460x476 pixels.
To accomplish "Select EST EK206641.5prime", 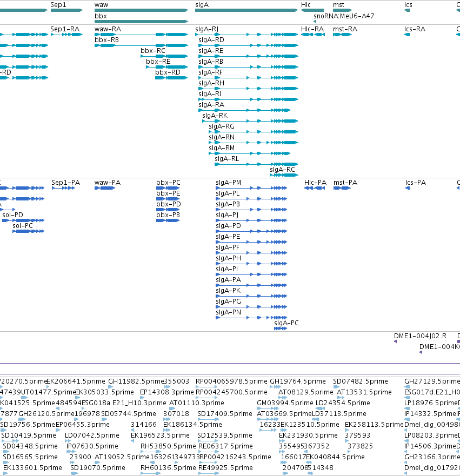I will coord(48,387).
